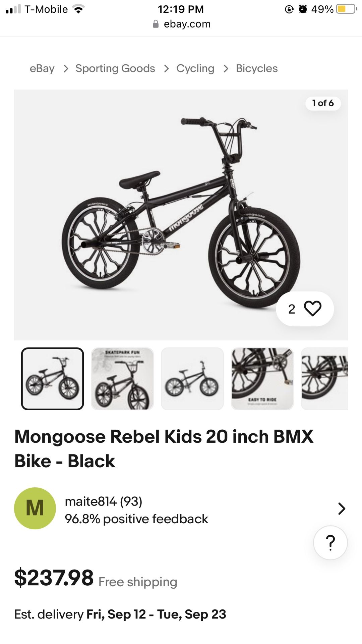Tap the main Mongoose bike photo

[181, 215]
